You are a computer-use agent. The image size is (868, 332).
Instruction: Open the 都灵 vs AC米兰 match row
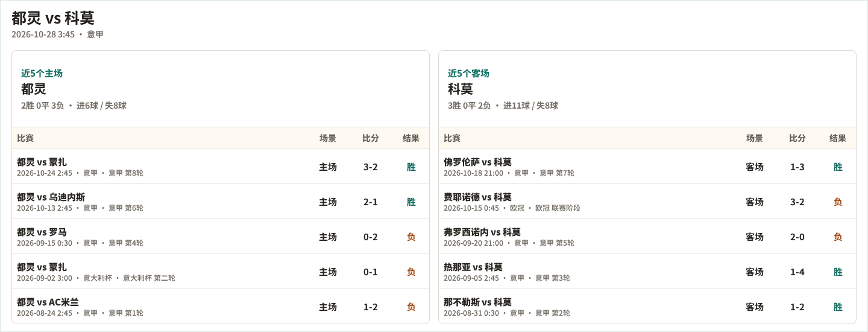tap(221, 307)
